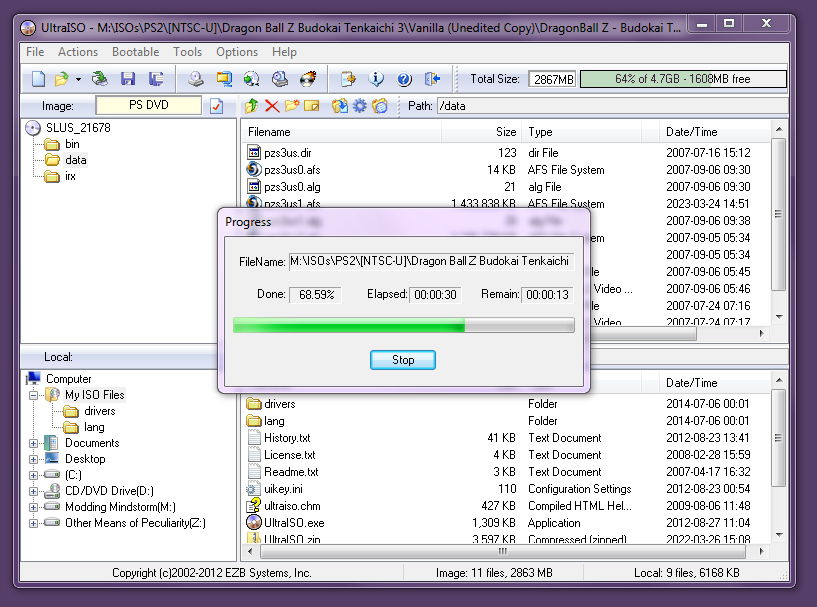
Task: Click the up arrow of the image list scrollbar
Action: pyautogui.click(x=779, y=129)
